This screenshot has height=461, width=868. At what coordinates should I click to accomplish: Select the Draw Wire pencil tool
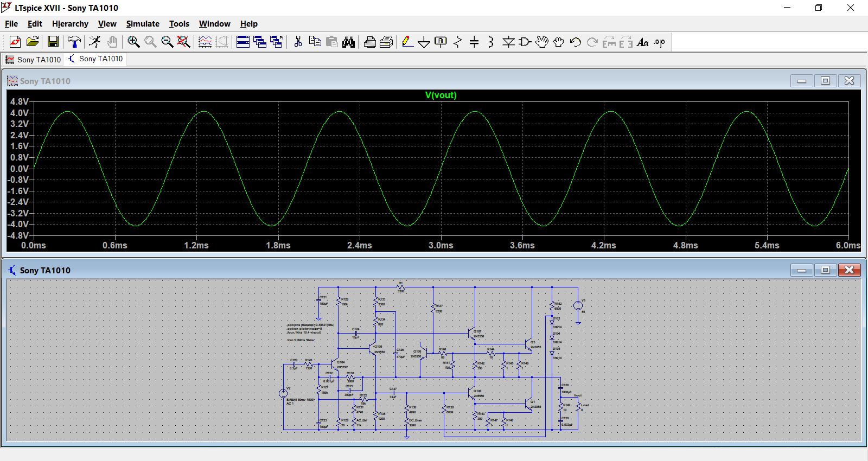(x=407, y=42)
